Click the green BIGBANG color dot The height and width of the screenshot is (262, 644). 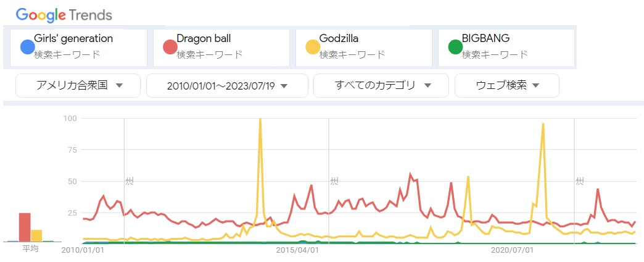point(455,47)
